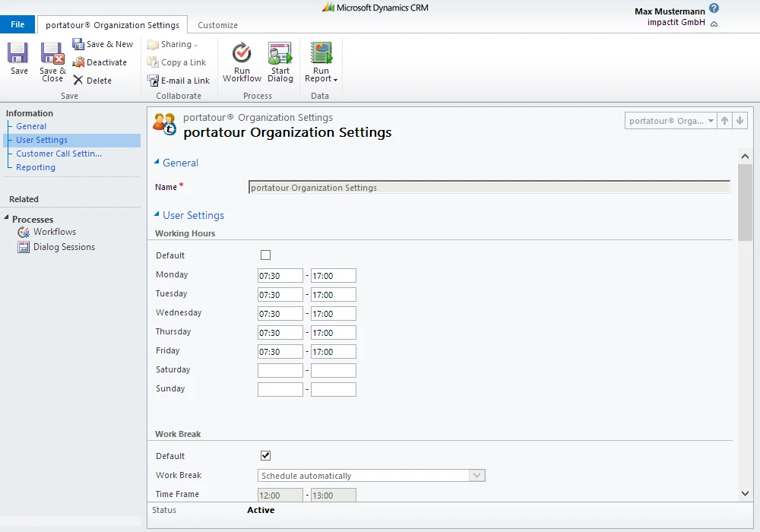Click the Delete button in ribbon
The width and height of the screenshot is (760, 532).
(92, 81)
